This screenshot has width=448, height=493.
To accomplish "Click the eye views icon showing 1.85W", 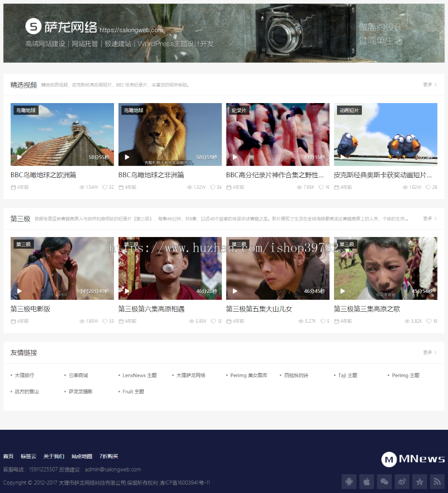I will click(82, 321).
